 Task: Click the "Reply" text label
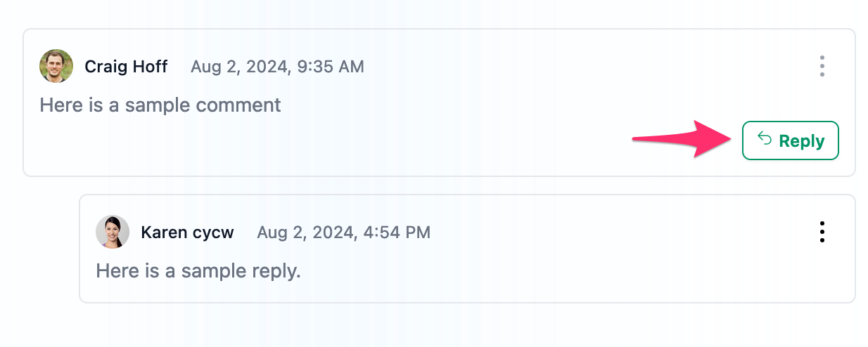pos(802,141)
